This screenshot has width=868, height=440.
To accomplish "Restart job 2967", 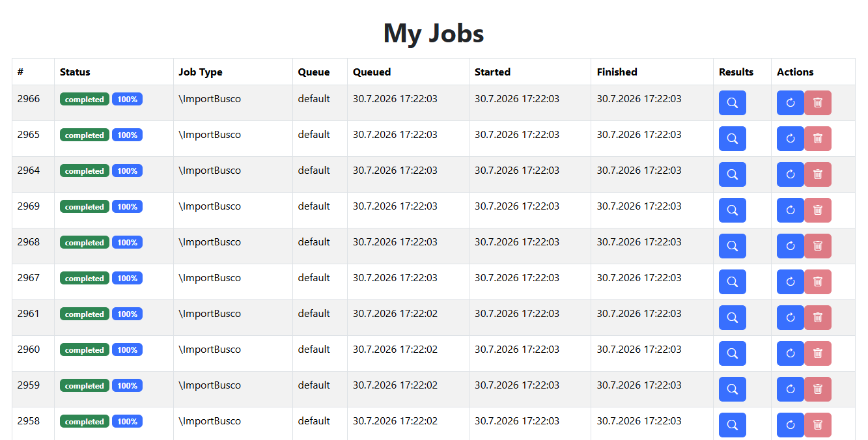I will point(791,282).
